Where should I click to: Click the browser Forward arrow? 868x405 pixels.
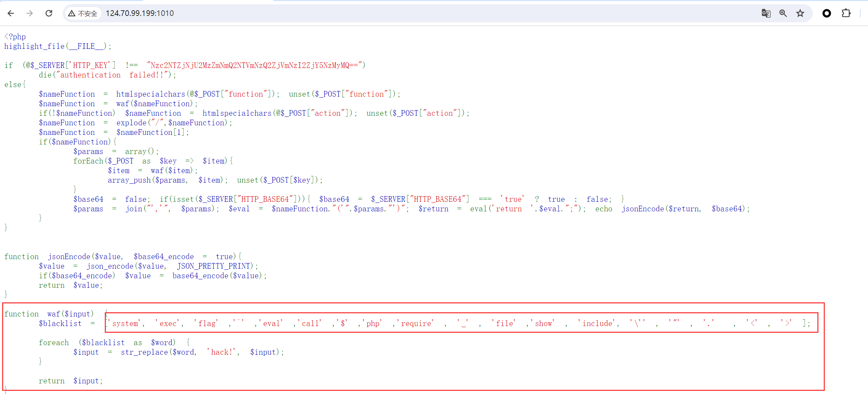click(x=30, y=13)
